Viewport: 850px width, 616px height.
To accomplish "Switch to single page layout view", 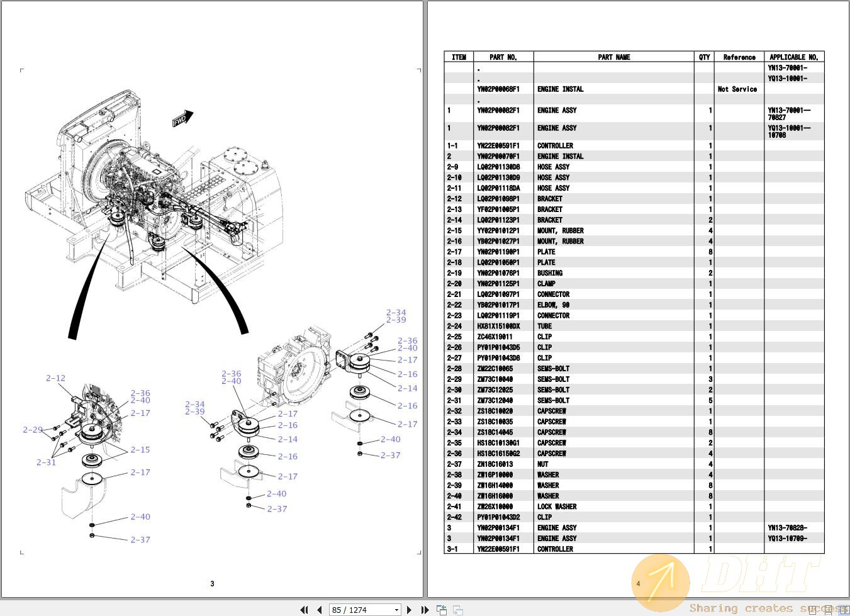I will pyautogui.click(x=813, y=609).
